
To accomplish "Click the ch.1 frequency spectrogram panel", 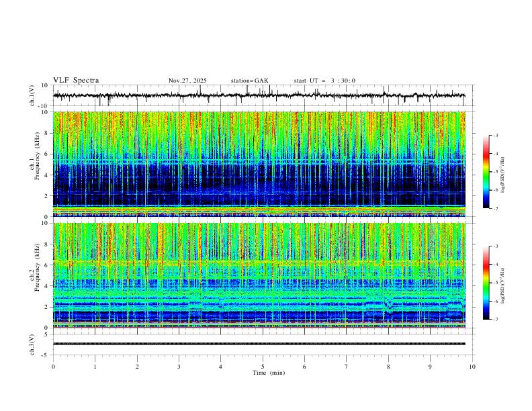I will coord(259,164).
